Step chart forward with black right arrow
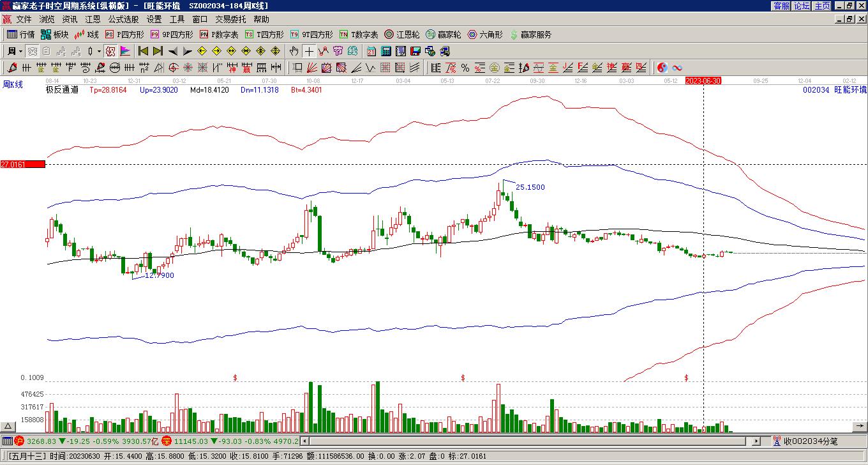868x465 pixels. point(187,51)
